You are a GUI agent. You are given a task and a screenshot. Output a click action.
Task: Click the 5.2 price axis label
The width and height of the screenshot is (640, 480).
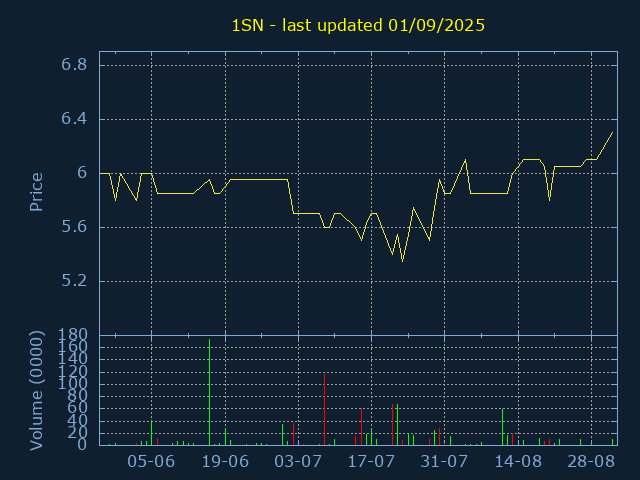pos(74,281)
